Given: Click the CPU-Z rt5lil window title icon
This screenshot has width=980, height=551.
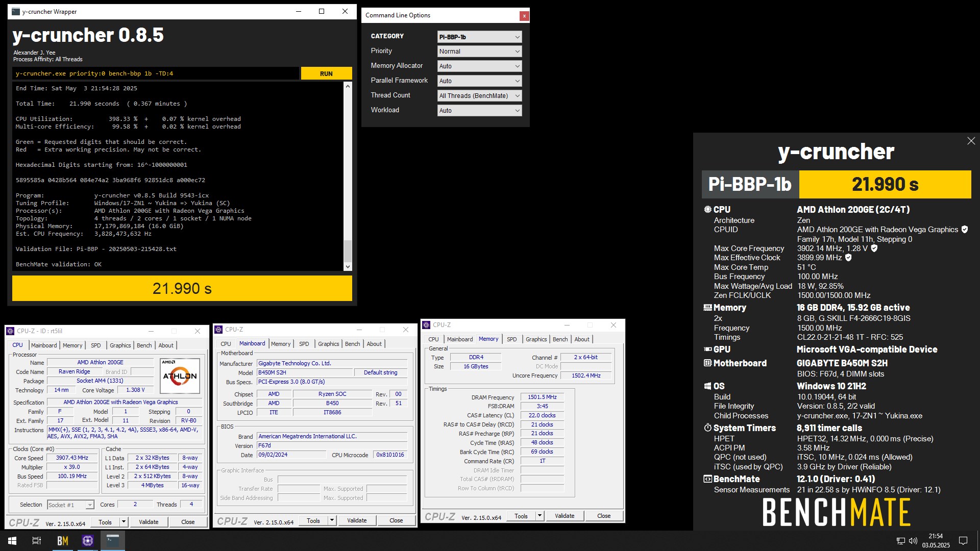Looking at the screenshot, I should tap(10, 331).
